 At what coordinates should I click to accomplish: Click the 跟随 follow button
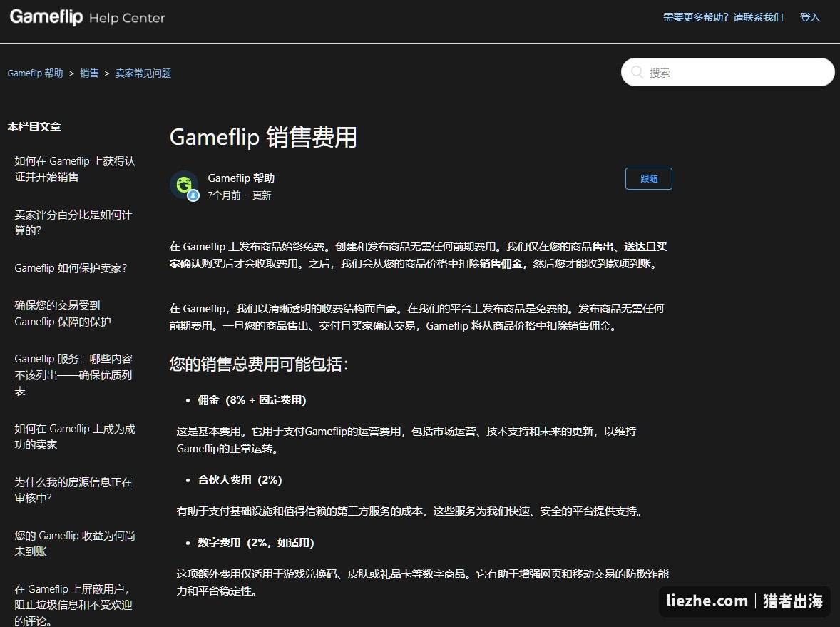coord(648,178)
